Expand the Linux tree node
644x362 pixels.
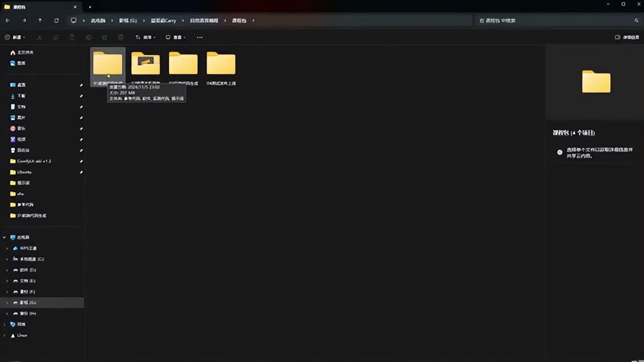(x=5, y=335)
